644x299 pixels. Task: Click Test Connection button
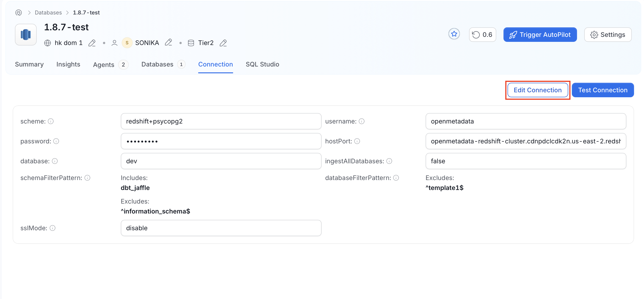[603, 90]
